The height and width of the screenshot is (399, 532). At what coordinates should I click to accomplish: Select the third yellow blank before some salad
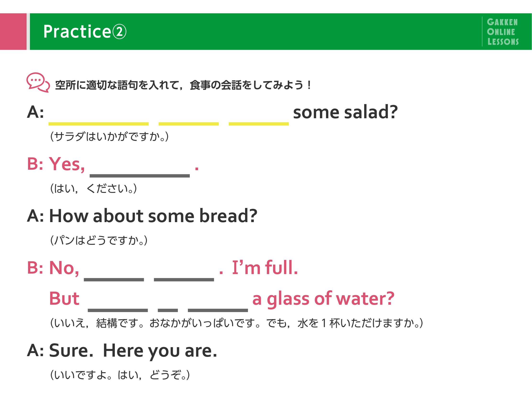pyautogui.click(x=258, y=124)
